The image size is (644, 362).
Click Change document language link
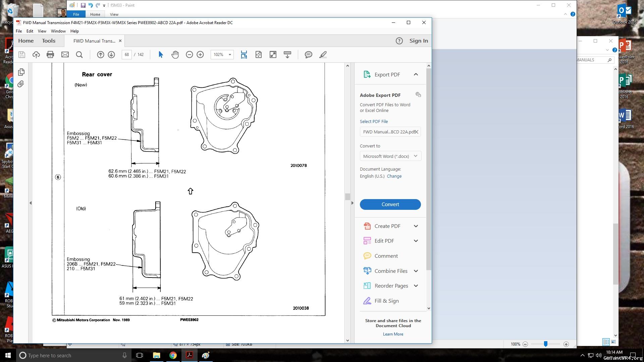(x=394, y=176)
